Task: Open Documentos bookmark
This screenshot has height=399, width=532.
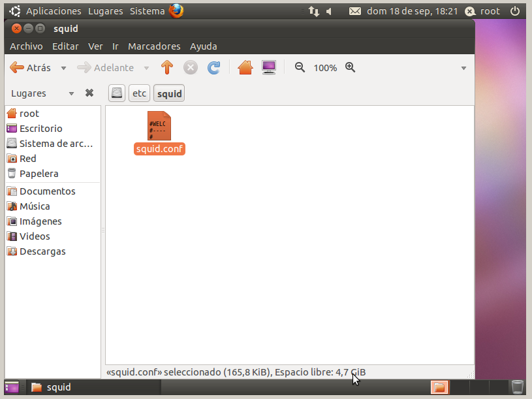Action: [x=53, y=191]
